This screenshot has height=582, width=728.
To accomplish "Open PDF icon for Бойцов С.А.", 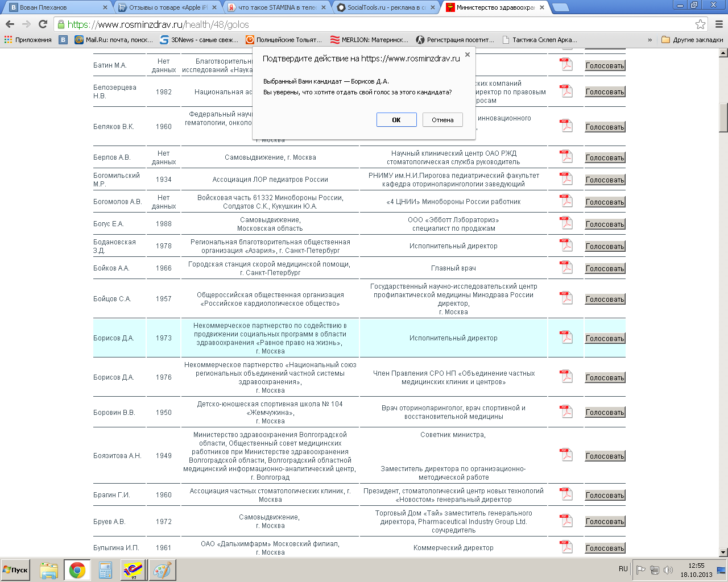I will coord(566,298).
